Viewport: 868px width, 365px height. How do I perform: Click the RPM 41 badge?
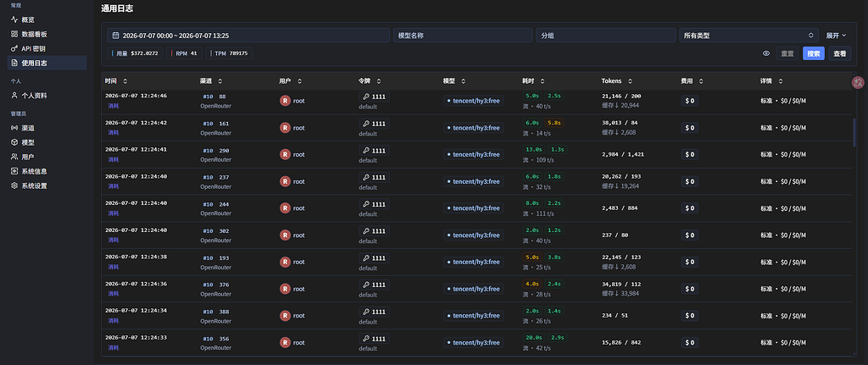pos(184,53)
